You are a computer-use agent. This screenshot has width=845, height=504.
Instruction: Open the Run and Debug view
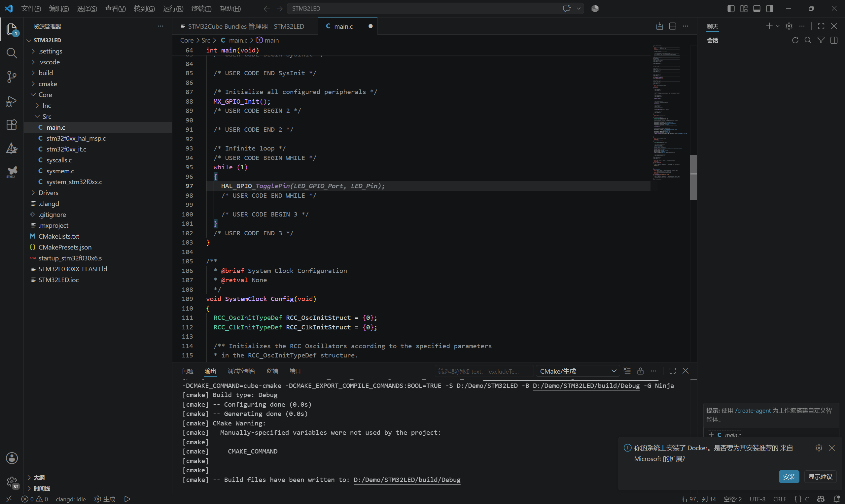pos(12,101)
